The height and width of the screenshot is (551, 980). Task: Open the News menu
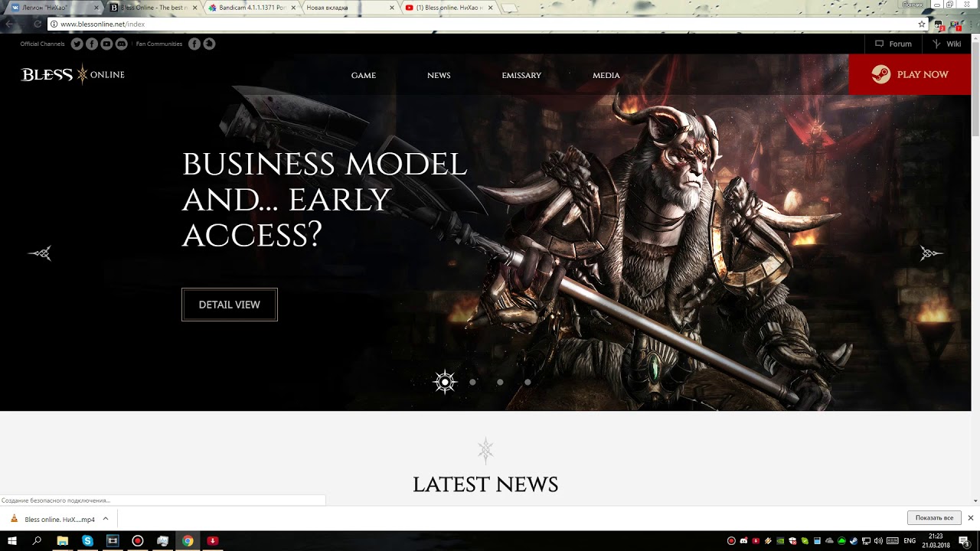pyautogui.click(x=439, y=75)
